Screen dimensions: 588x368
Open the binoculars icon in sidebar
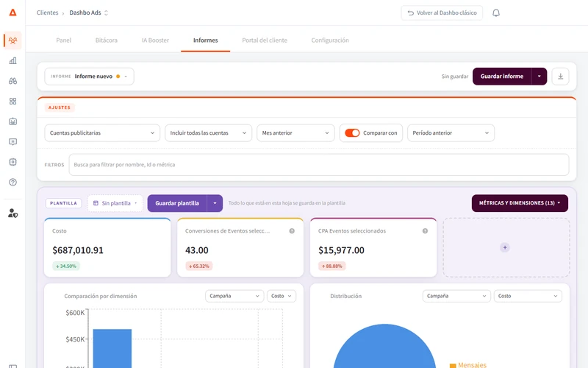point(12,81)
